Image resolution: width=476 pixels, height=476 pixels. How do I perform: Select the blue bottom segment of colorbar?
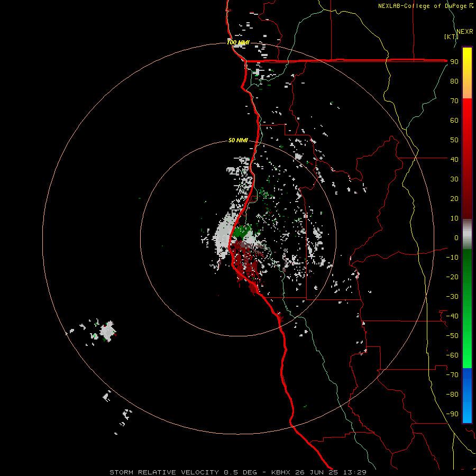[467, 396]
